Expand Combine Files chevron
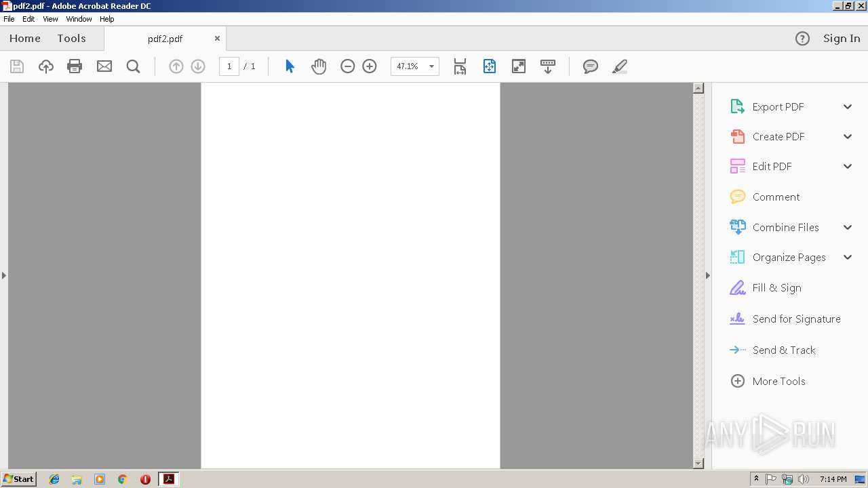The height and width of the screenshot is (488, 868). 848,227
